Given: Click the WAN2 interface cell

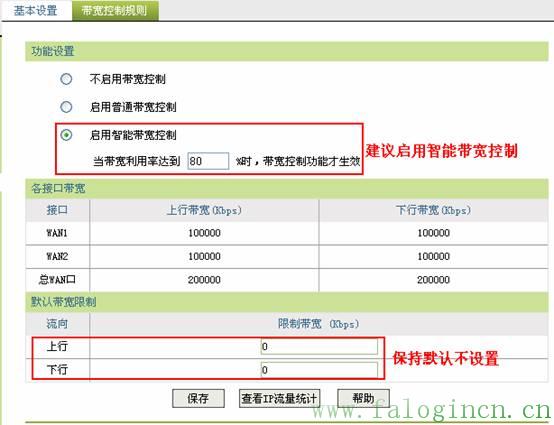Looking at the screenshot, I should coord(57,256).
